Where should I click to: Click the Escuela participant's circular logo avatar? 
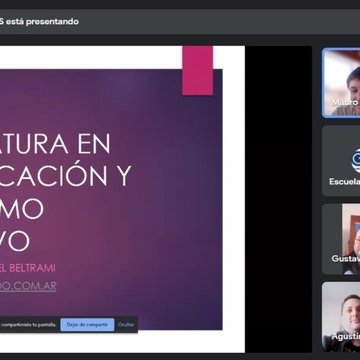tap(356, 161)
